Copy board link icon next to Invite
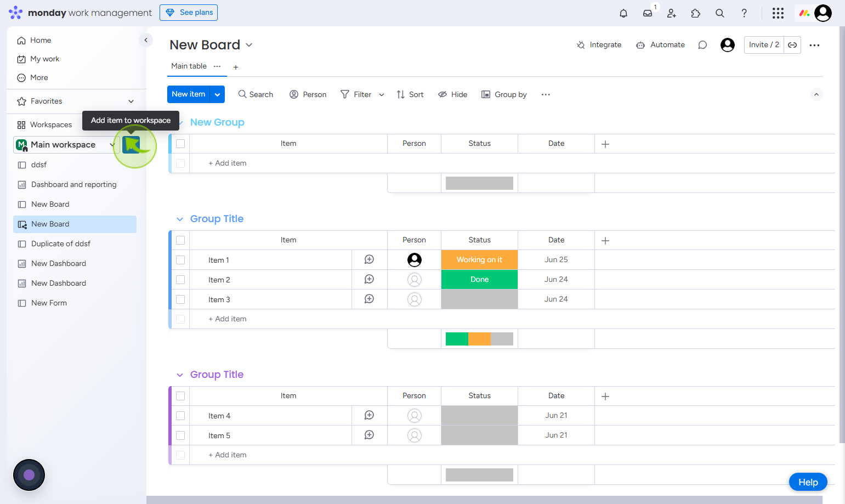This screenshot has width=845, height=504. pos(792,45)
